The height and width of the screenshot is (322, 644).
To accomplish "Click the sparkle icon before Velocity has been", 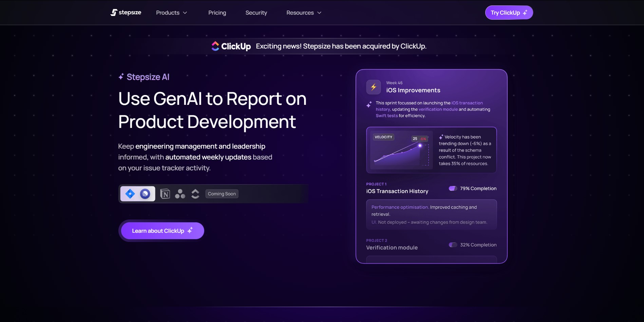I will (441, 137).
